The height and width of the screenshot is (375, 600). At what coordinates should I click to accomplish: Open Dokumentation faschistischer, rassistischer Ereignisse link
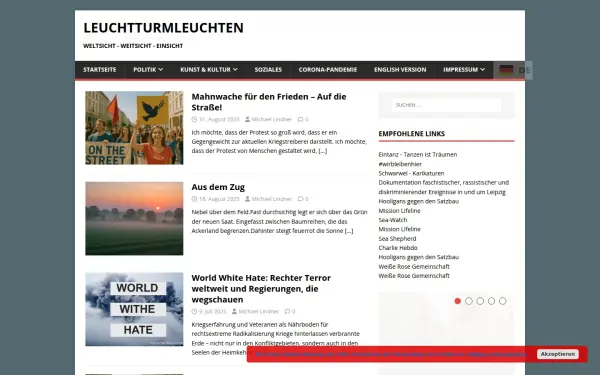[x=444, y=187]
